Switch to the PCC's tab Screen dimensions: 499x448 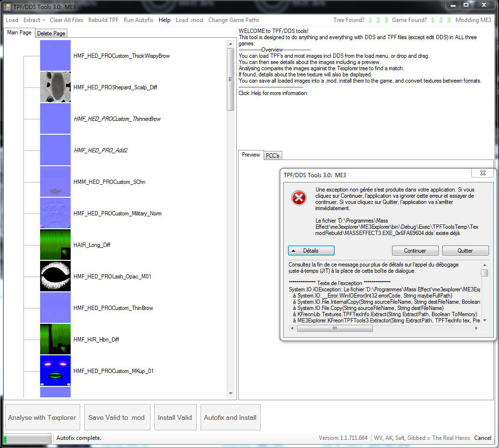(272, 155)
